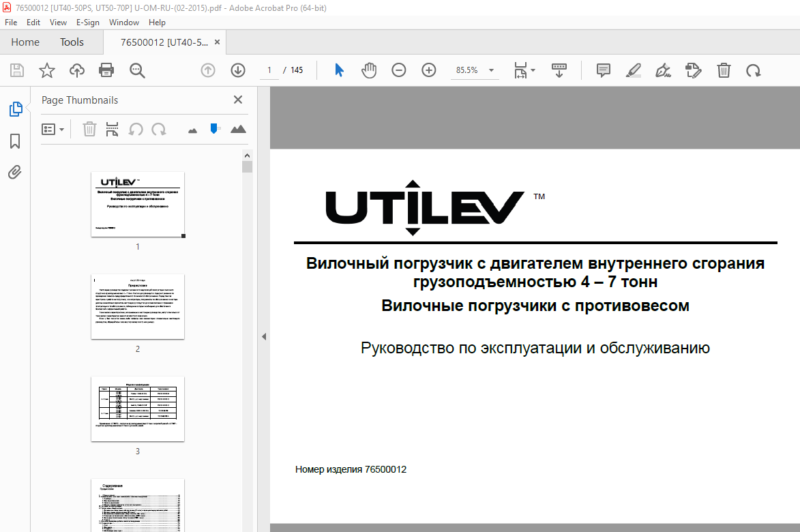Open the Attachments paperclip panel

pyautogui.click(x=15, y=172)
